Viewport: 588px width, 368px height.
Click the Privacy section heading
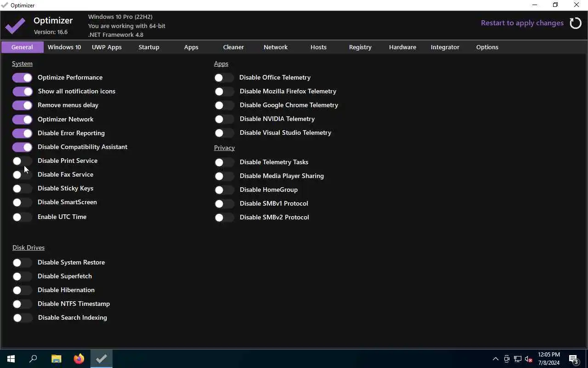click(x=224, y=148)
